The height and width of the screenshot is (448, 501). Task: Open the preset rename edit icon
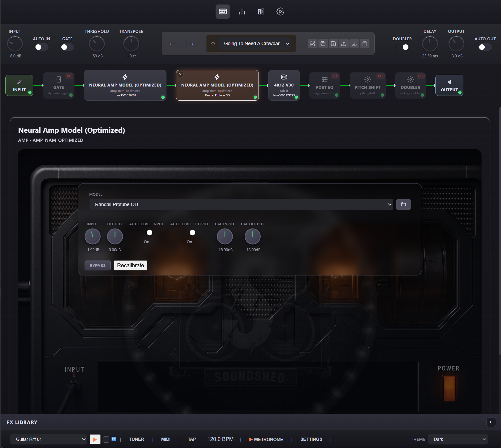click(x=312, y=44)
